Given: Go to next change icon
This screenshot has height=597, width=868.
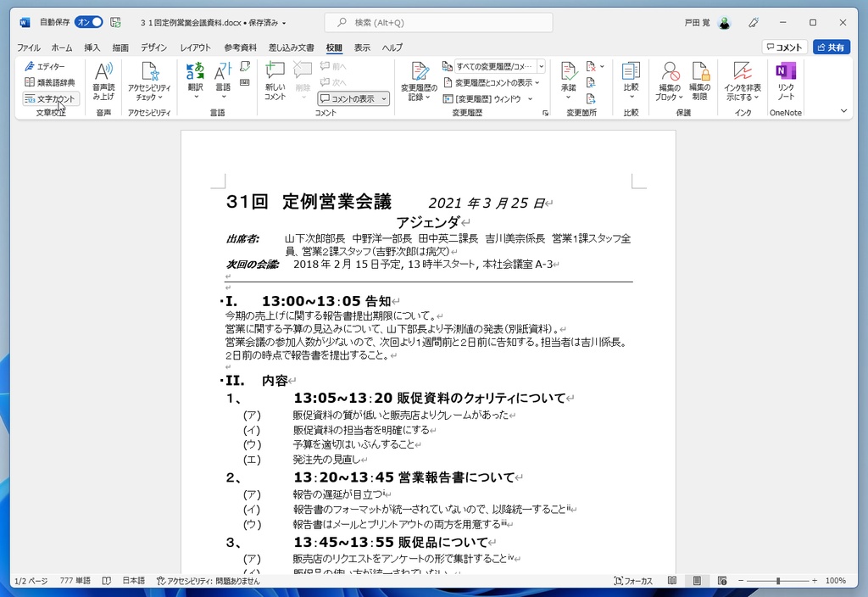Looking at the screenshot, I should 591,99.
